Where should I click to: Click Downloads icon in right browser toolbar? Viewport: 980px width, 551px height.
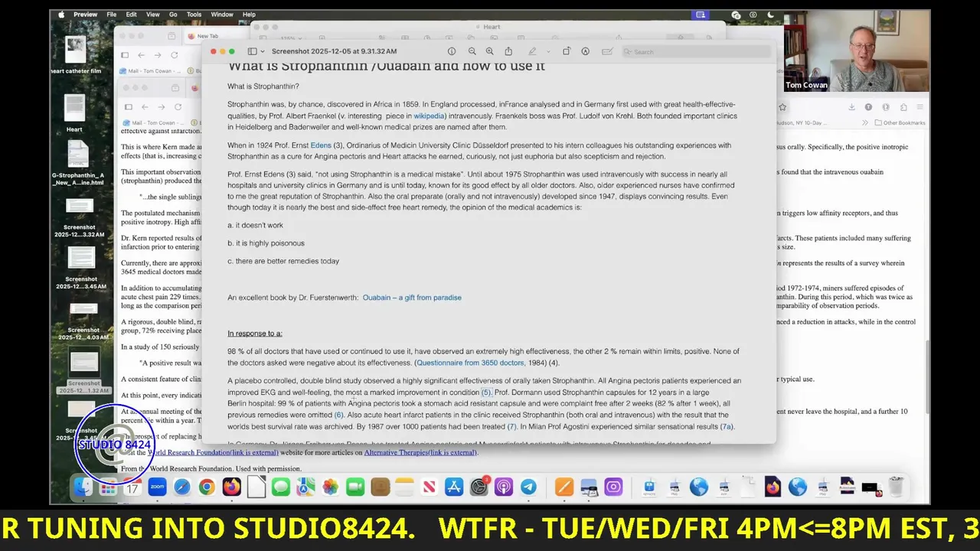[x=851, y=107]
